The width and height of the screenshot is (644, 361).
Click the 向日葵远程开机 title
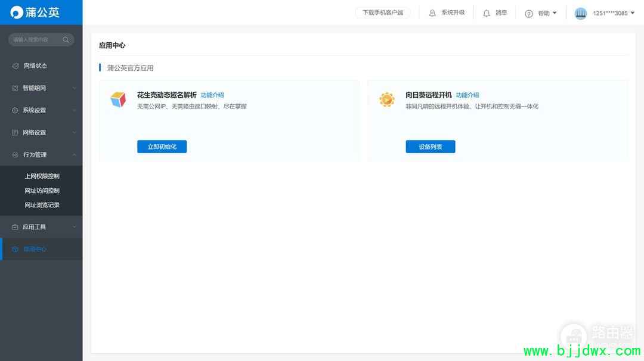pos(428,95)
